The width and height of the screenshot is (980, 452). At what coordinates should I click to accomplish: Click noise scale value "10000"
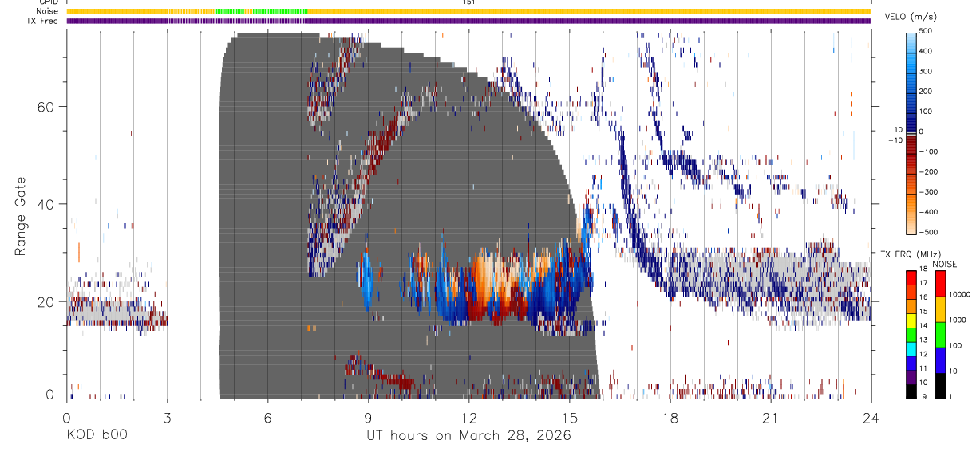tap(960, 294)
